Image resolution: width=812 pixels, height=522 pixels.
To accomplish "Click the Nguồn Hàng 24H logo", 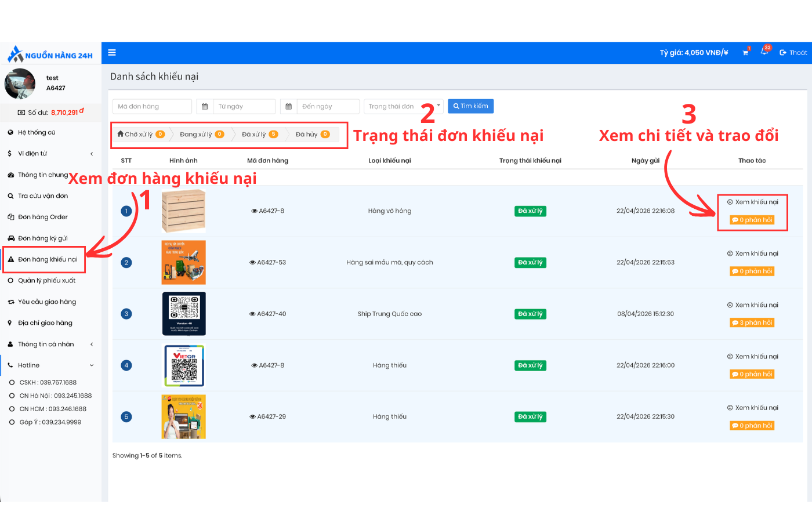I will click(50, 55).
